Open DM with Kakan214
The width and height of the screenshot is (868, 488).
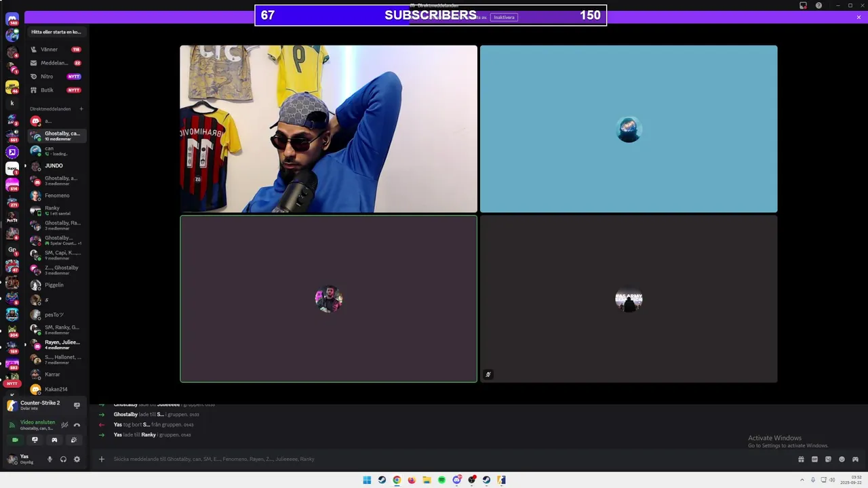(56, 389)
